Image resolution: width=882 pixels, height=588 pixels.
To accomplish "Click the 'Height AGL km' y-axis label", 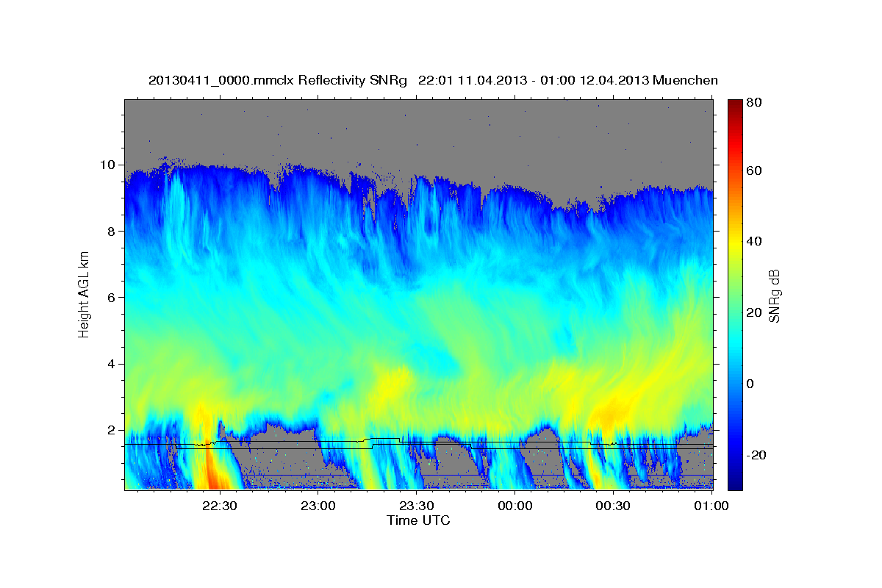I will (85, 293).
